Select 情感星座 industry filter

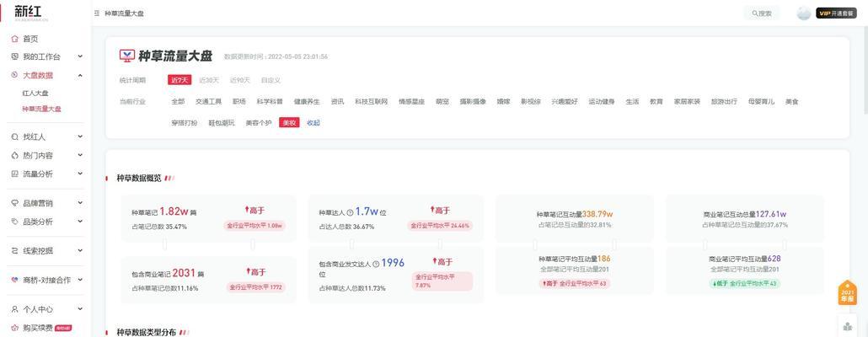click(412, 102)
